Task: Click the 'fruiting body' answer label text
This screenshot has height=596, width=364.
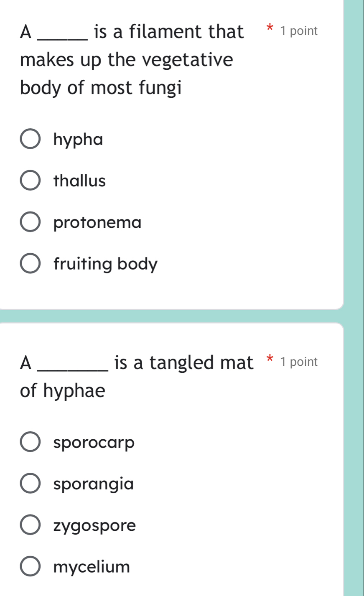Action: click(106, 264)
